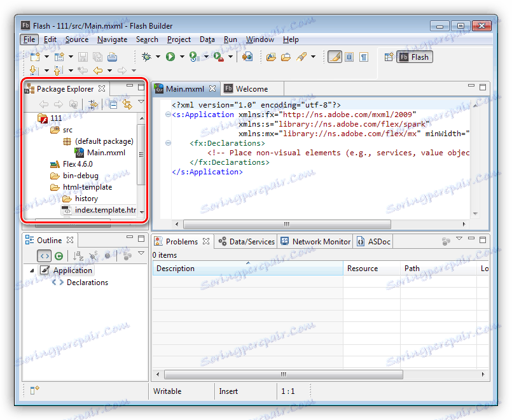Viewport: 512px width, 420px height.
Task: Click the Resource column header
Action: [x=371, y=269]
